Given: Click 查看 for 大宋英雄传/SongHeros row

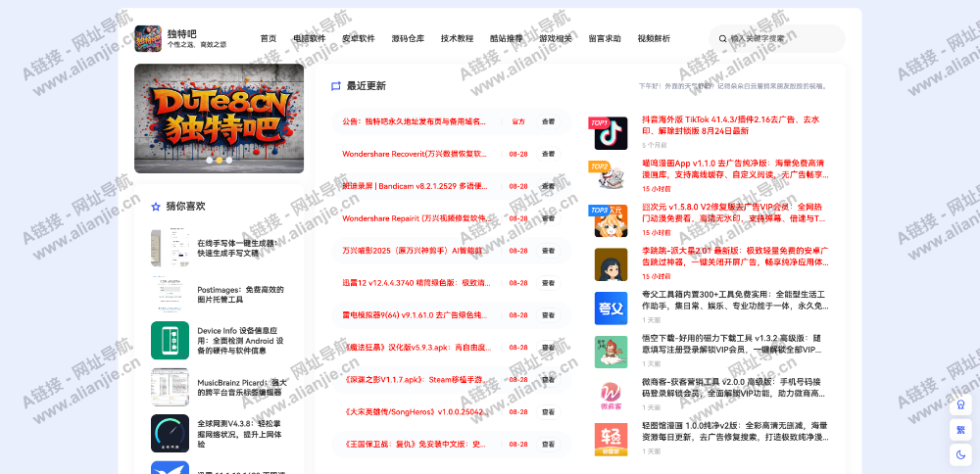Looking at the screenshot, I should click(x=548, y=412).
